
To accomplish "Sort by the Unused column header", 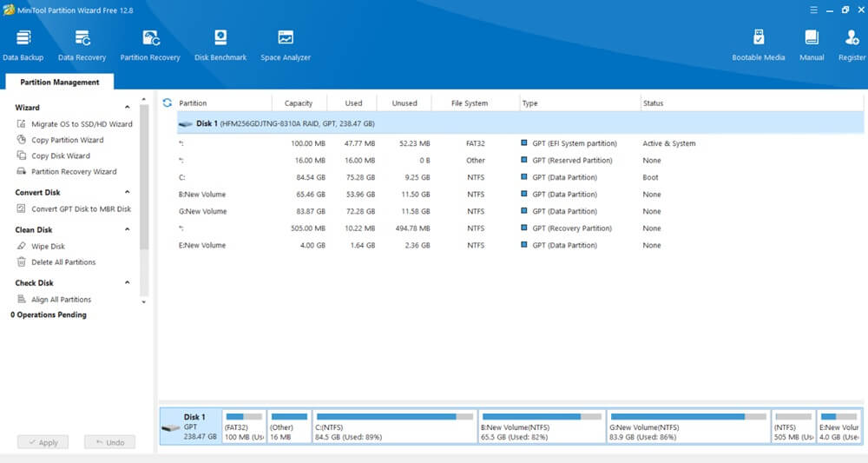I will tap(404, 103).
